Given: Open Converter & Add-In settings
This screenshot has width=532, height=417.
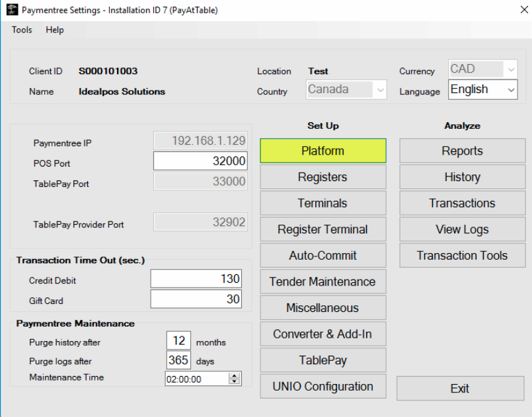Looking at the screenshot, I should [x=323, y=334].
